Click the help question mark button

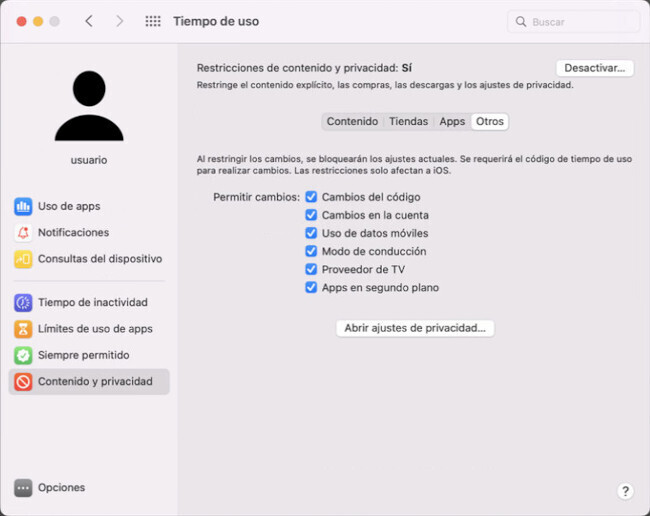click(x=625, y=491)
